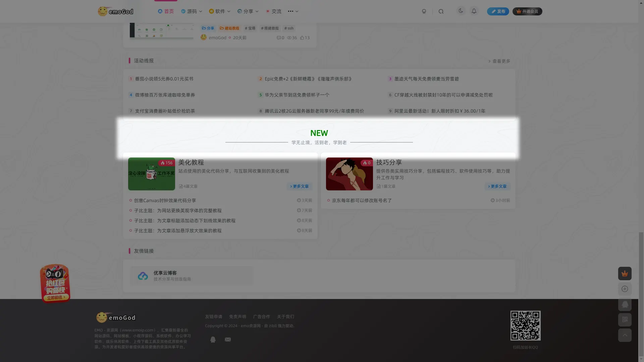Screen dimensions: 644x362
Task: Select the #ssh tag
Action: click(289, 28)
